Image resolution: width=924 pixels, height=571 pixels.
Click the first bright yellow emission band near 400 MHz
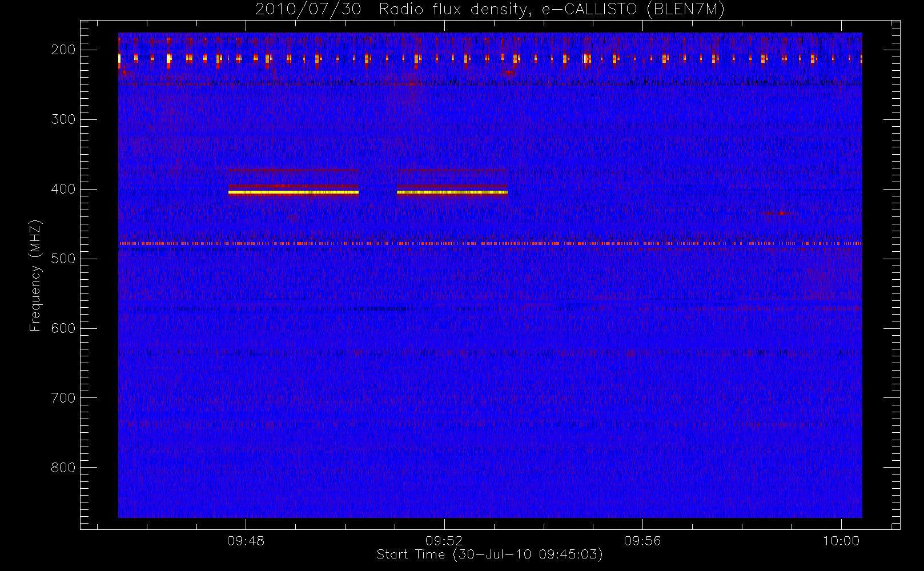294,192
